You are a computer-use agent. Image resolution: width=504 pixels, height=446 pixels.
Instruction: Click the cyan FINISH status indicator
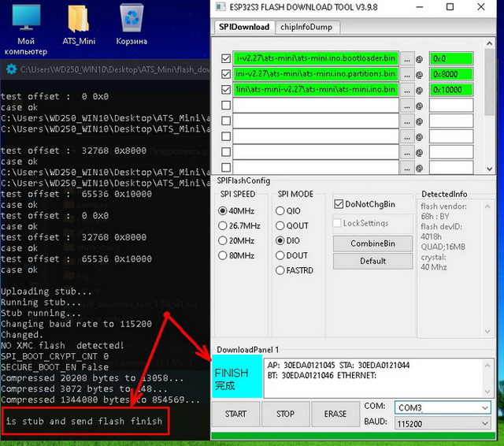237,376
